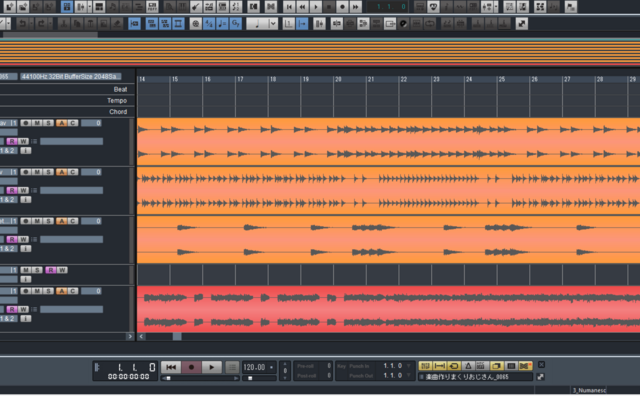
Task: Stop playback from top toolbar
Action: pyautogui.click(x=329, y=7)
